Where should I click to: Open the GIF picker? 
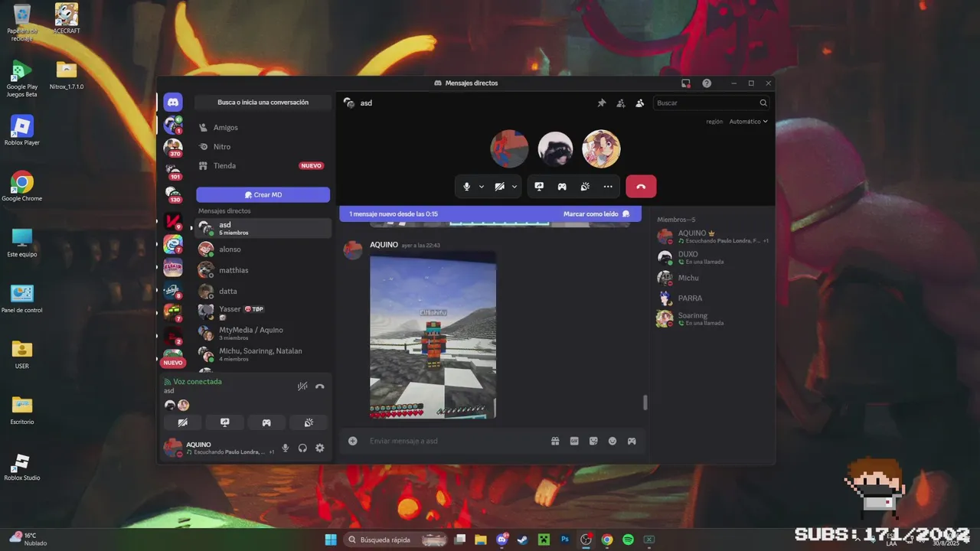click(574, 441)
